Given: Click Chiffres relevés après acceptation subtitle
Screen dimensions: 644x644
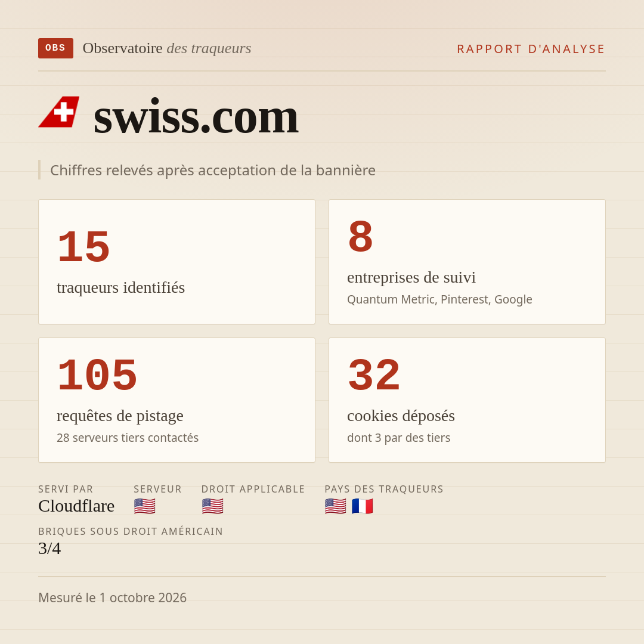Looking at the screenshot, I should [x=213, y=171].
